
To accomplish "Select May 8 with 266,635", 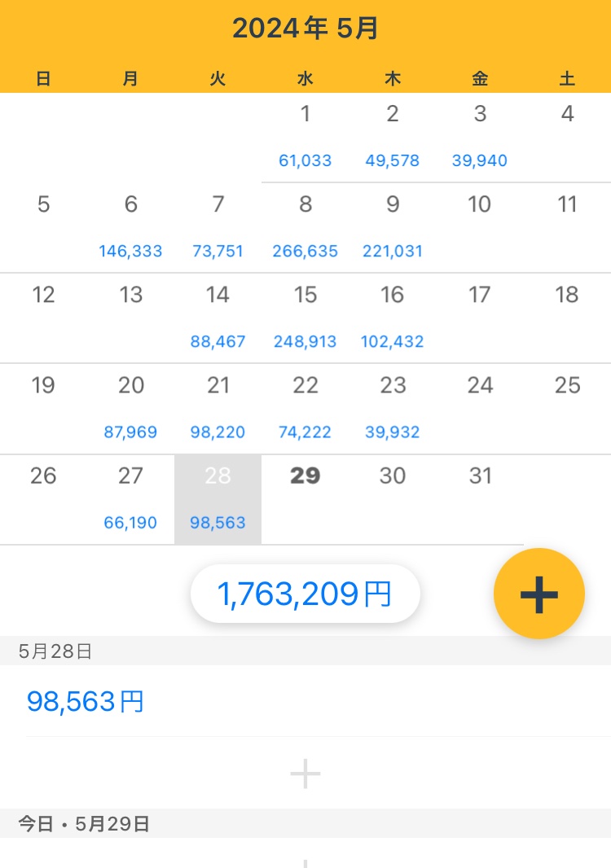I will pos(305,227).
